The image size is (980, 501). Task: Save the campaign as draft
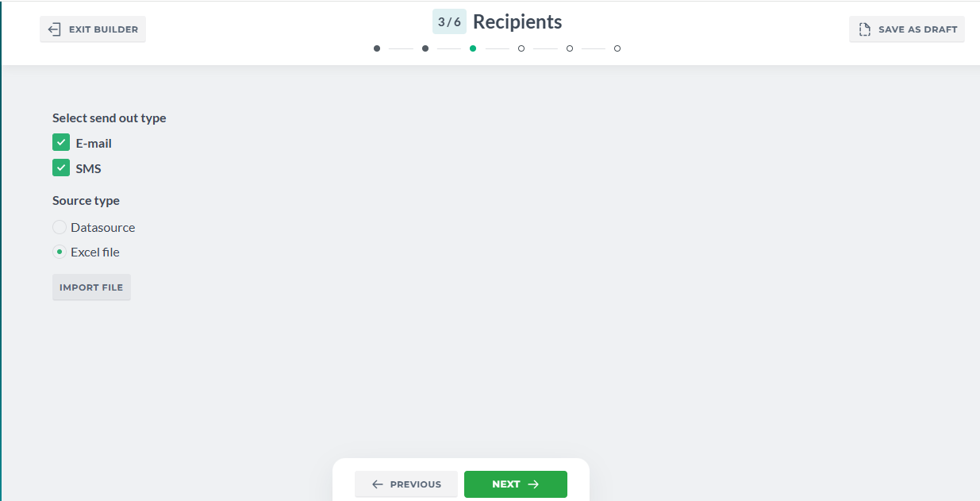[x=907, y=29]
